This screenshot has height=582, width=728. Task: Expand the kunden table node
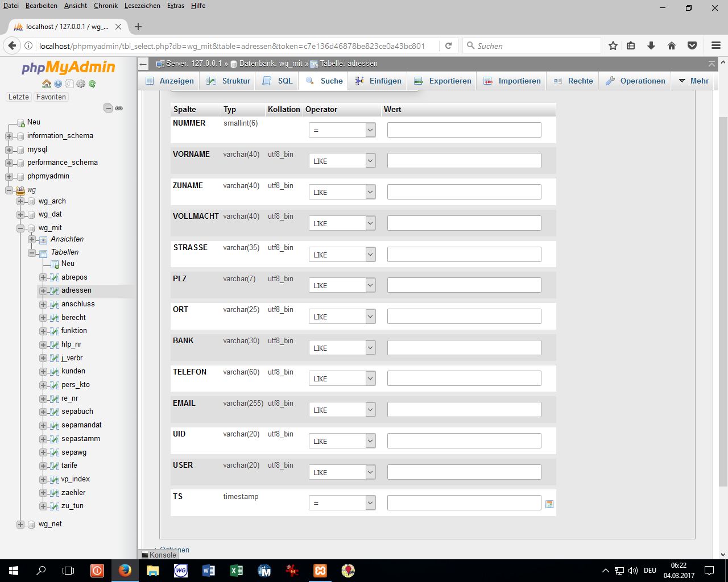(x=43, y=371)
